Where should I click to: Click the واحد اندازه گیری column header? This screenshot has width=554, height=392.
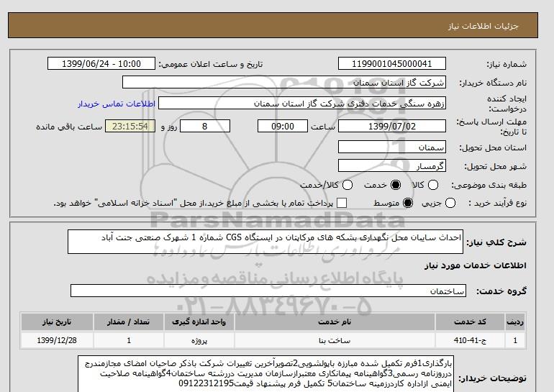tap(199, 322)
